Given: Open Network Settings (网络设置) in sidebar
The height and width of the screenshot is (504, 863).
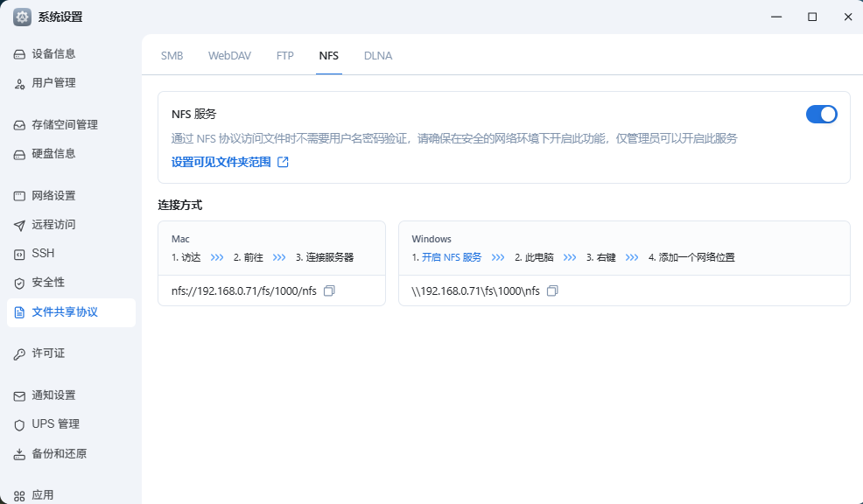Looking at the screenshot, I should pyautogui.click(x=53, y=196).
